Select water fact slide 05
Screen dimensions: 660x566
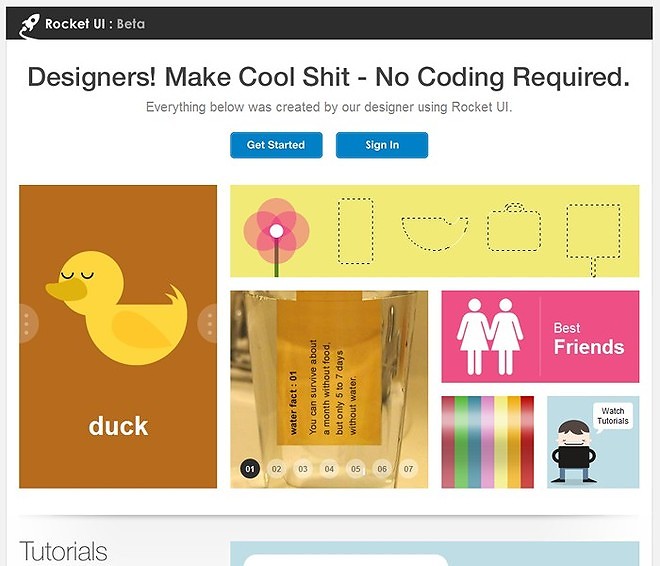356,469
